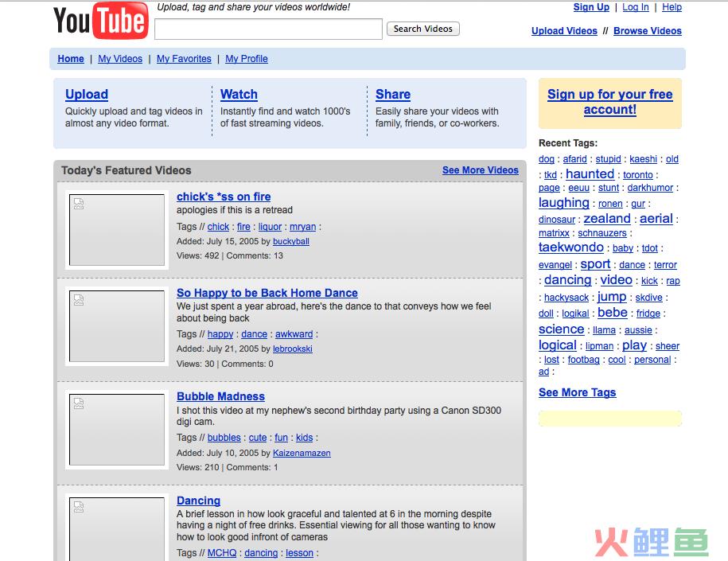Click the aerial recent tag
The image size is (728, 561).
656,218
